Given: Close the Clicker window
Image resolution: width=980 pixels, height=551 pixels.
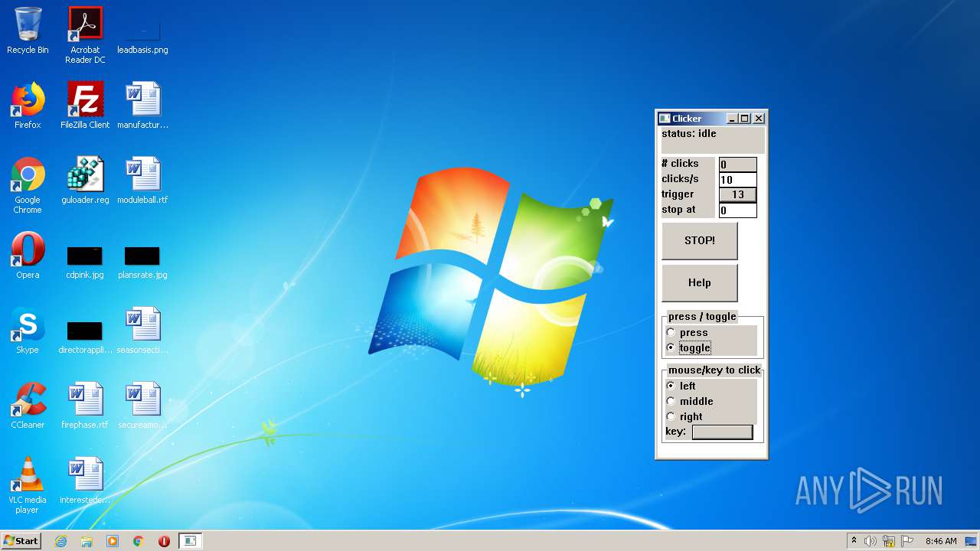Looking at the screenshot, I should click(x=759, y=119).
